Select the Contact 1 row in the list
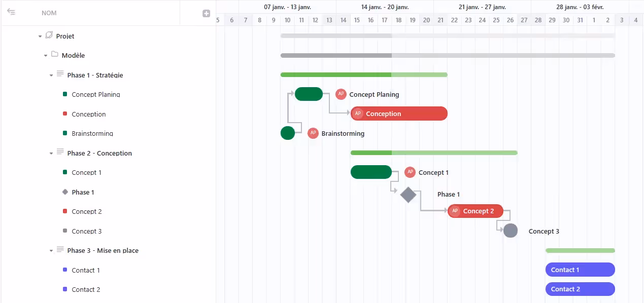This screenshot has width=644, height=303. [x=86, y=271]
